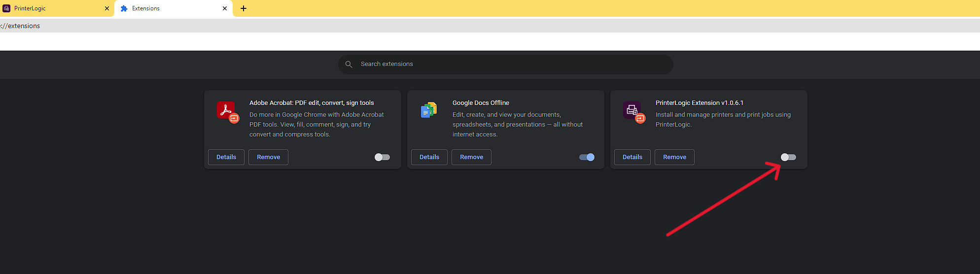Remove the Adobe Acrobat extension
Viewport: 980px width, 274px height.
click(x=268, y=157)
